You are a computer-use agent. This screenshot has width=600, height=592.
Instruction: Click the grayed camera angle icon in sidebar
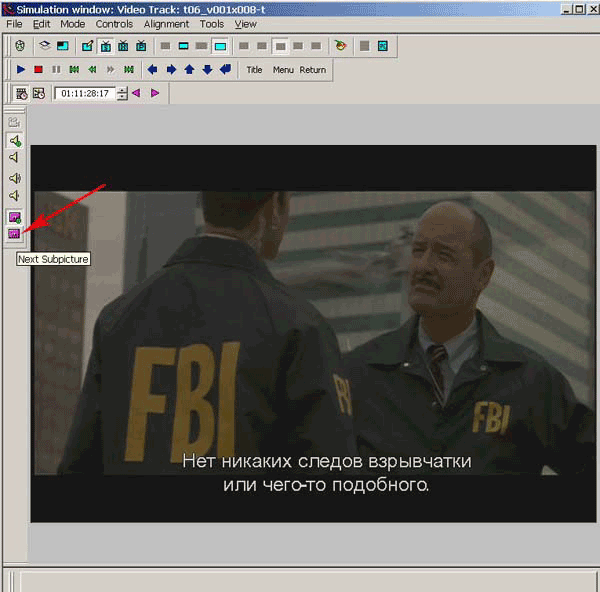click(15, 122)
